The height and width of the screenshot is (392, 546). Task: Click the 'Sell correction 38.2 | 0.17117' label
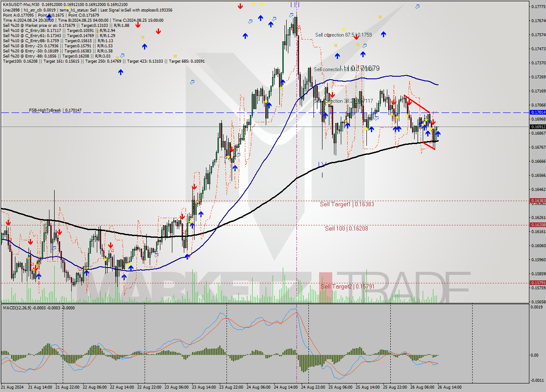[x=343, y=101]
